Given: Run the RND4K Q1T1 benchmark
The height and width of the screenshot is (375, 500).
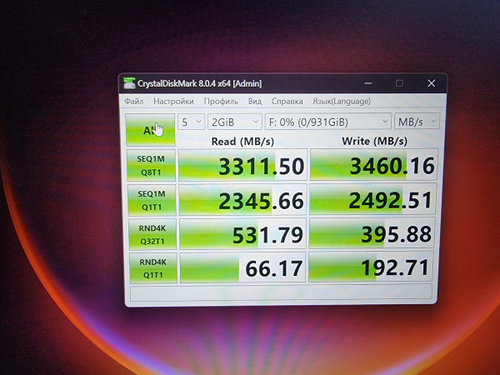Looking at the screenshot, I should (153, 268).
